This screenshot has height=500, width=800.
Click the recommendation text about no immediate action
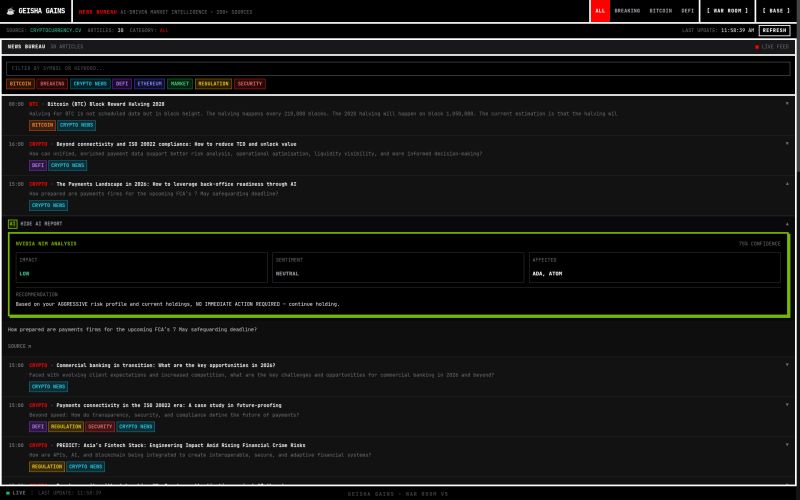click(x=178, y=304)
